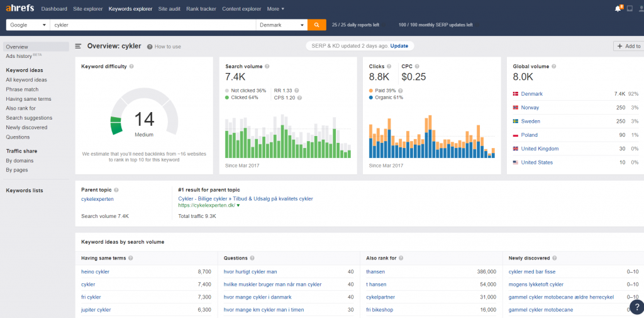Open question hvor mange cykler i danmark
Screen dimensions: 644x318
pyautogui.click(x=258, y=297)
